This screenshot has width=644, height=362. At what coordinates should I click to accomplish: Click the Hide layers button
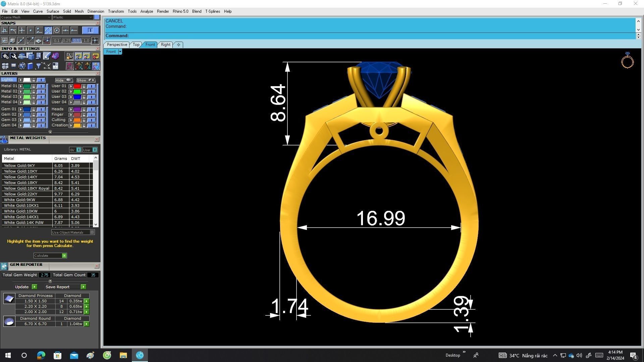pyautogui.click(x=64, y=80)
